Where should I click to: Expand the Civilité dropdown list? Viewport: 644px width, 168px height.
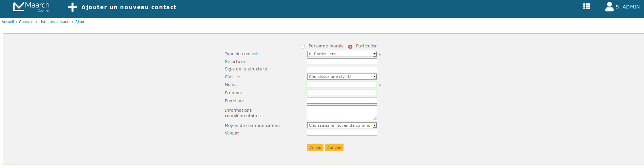[342, 77]
